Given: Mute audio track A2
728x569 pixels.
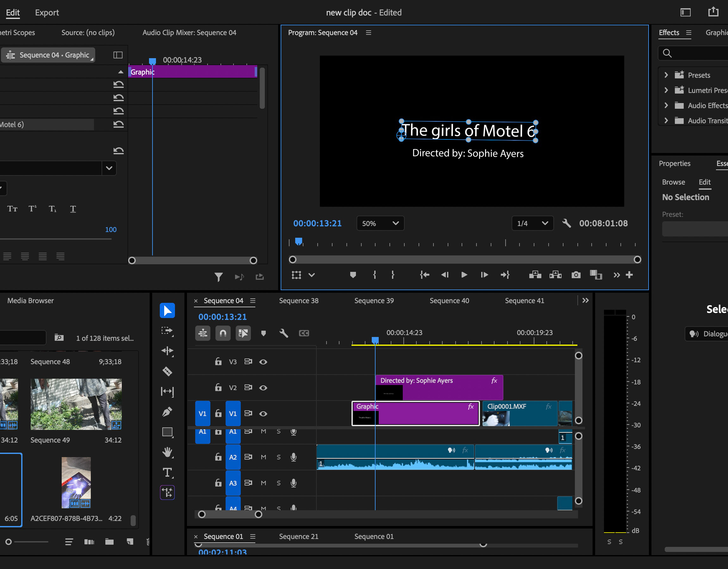Looking at the screenshot, I should pos(263,457).
